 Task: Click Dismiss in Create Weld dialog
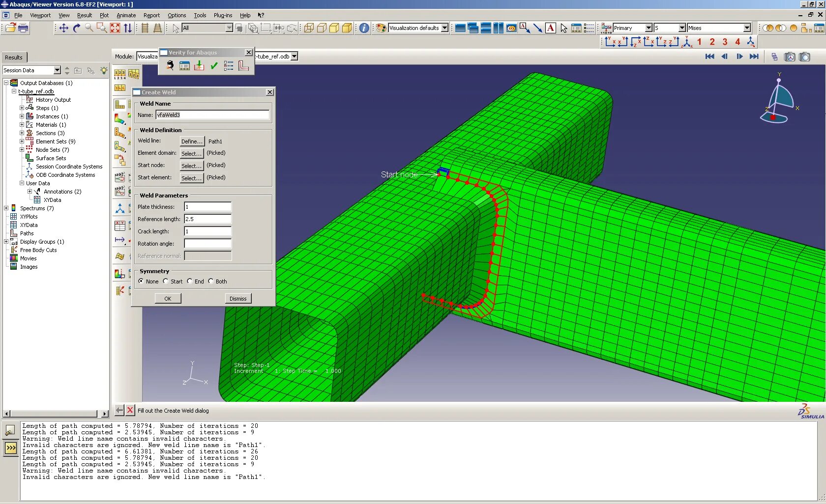coord(238,299)
